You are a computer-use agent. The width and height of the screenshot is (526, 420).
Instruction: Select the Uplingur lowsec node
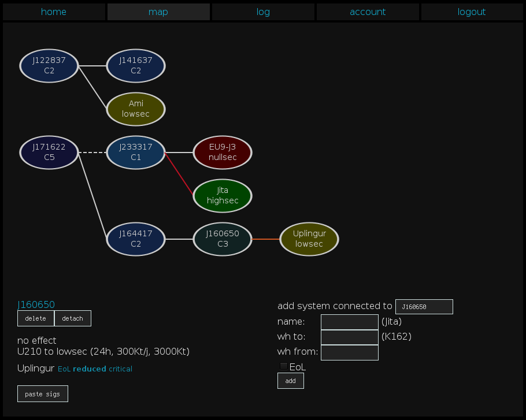(x=309, y=239)
